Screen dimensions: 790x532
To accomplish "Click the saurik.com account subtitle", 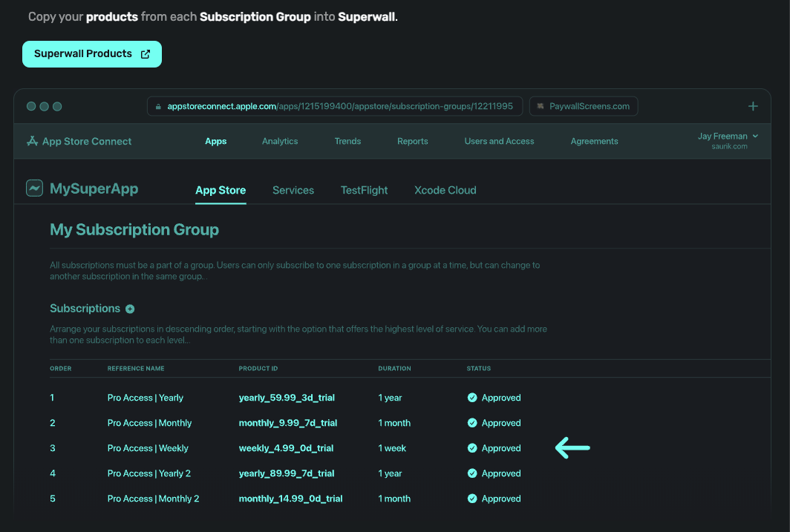I will [729, 146].
